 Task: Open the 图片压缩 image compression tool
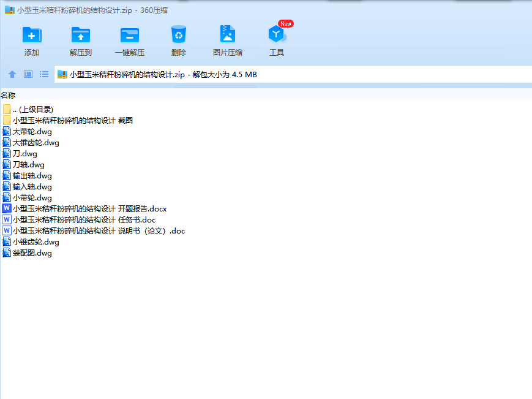pyautogui.click(x=227, y=34)
